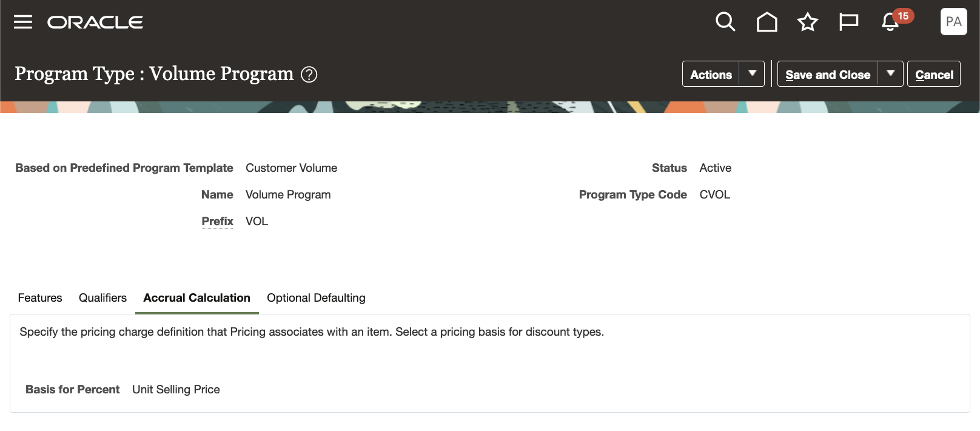Switch to the Optional Defaulting tab
Screen dimensions: 980x431
point(316,298)
